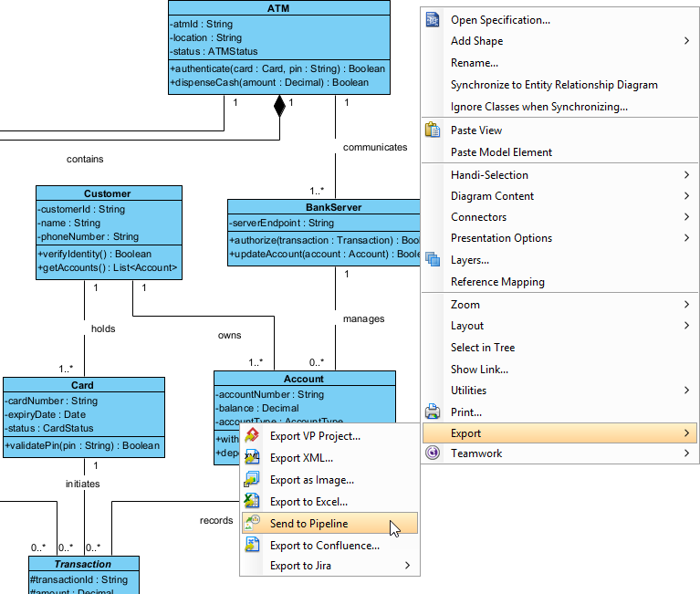Click the Layers stacked-squares icon
The image size is (700, 594).
point(433,259)
